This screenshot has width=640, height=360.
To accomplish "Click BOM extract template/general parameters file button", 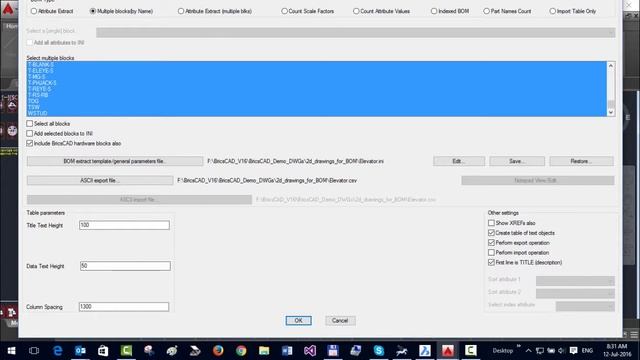I will 115,161.
